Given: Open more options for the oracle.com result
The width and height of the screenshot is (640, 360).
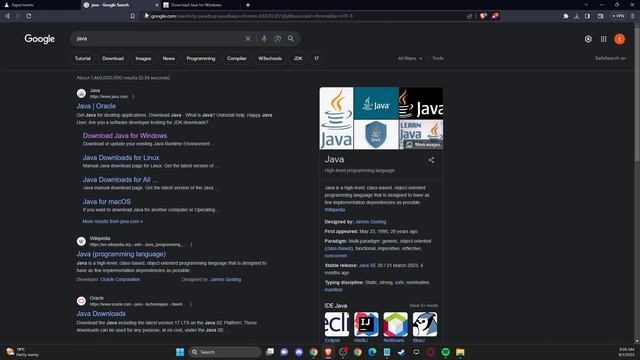Looking at the screenshot, I should pos(191,304).
